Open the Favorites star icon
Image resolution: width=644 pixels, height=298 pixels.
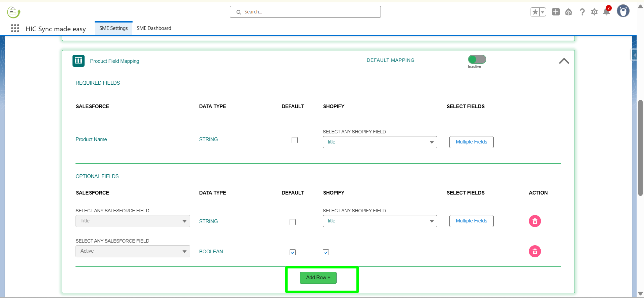(535, 12)
